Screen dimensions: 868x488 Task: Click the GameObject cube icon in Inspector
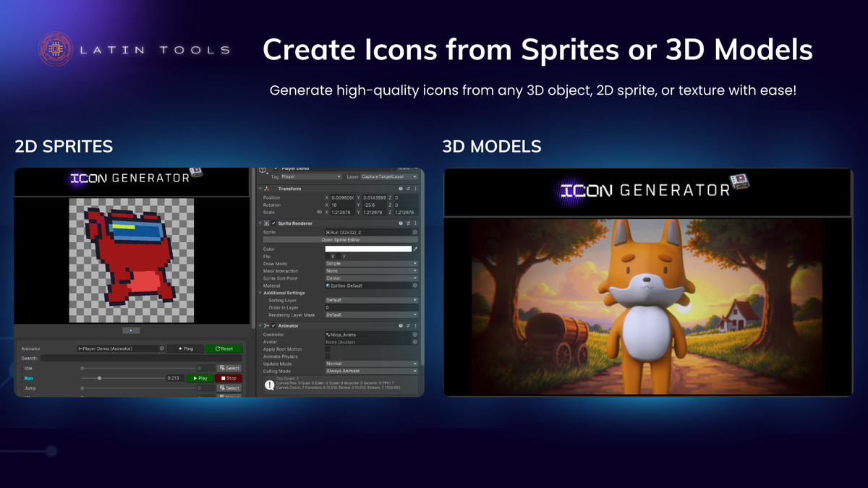point(263,169)
